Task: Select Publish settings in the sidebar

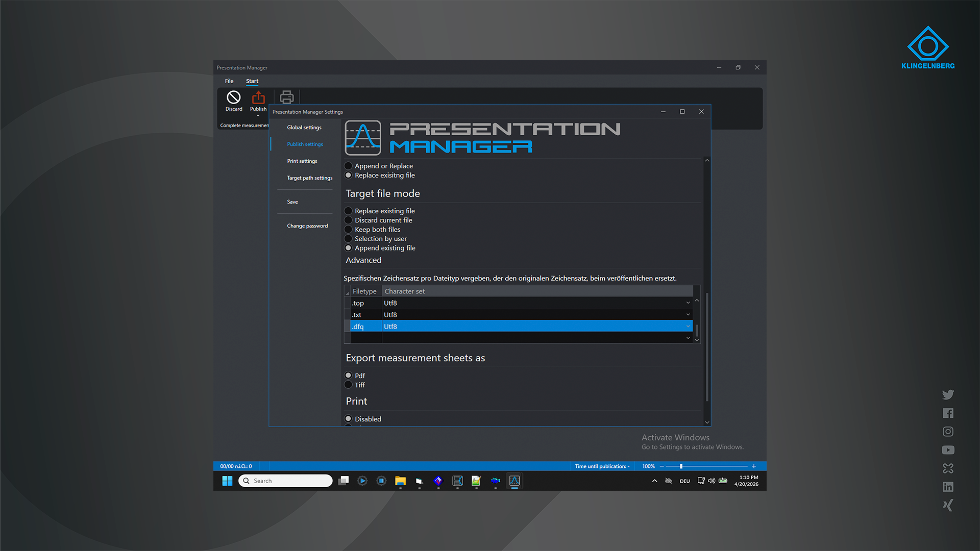Action: pyautogui.click(x=305, y=144)
